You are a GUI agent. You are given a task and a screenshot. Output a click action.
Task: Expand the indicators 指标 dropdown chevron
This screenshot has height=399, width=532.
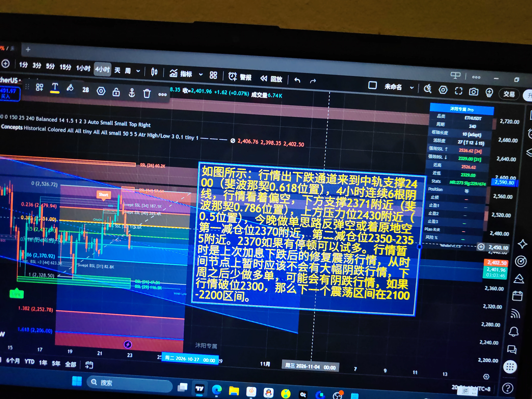tap(201, 75)
